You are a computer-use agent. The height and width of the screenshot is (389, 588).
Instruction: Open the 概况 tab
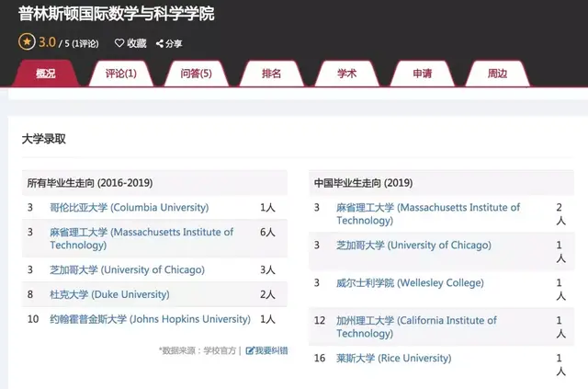pos(46,74)
